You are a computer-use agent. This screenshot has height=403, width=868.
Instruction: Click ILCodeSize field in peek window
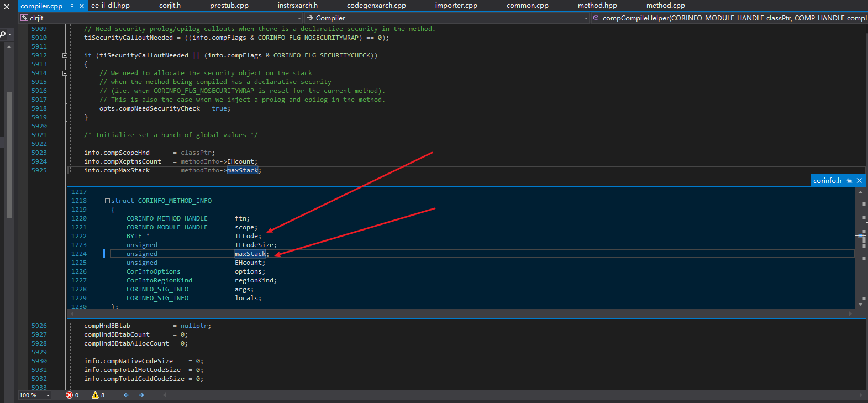pyautogui.click(x=254, y=245)
